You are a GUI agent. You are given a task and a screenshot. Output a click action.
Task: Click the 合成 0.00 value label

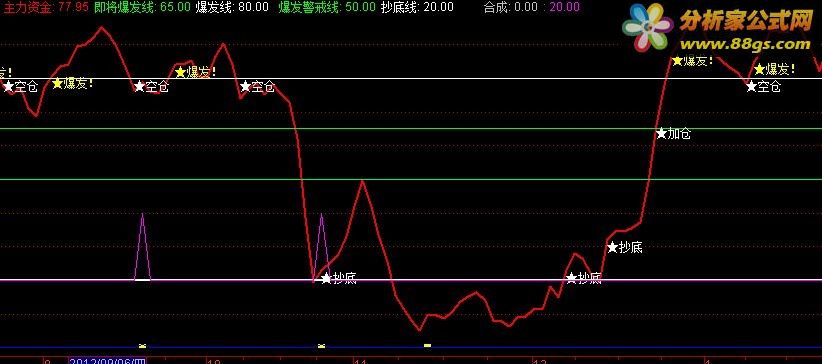pos(511,7)
